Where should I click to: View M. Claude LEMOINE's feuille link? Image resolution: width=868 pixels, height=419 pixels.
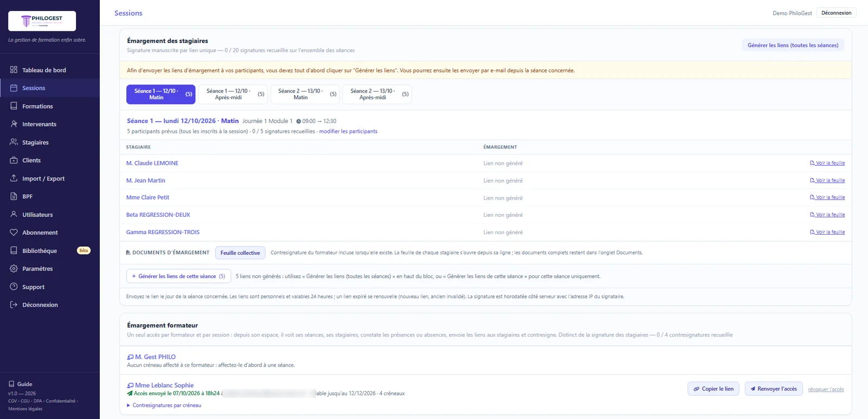pos(827,163)
